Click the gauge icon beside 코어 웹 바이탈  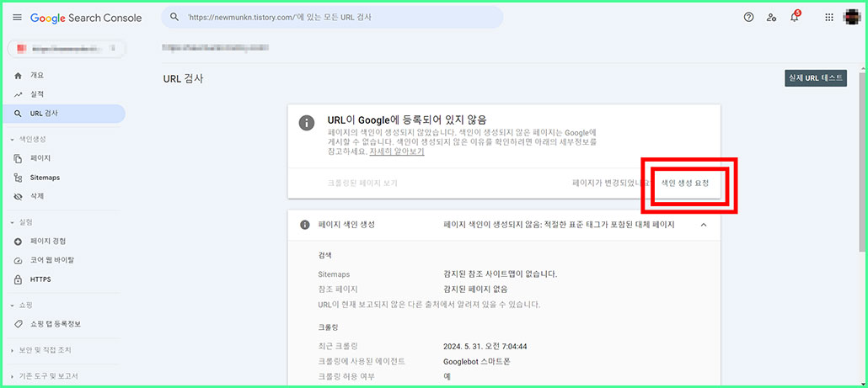[18, 260]
